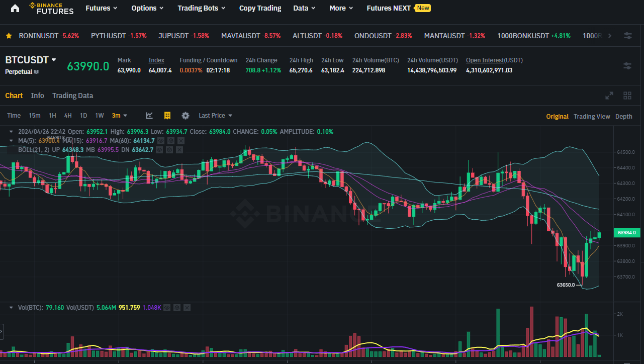This screenshot has width=644, height=364.
Task: Open the BTCUSDT pair selector dropdown
Action: pyautogui.click(x=54, y=60)
